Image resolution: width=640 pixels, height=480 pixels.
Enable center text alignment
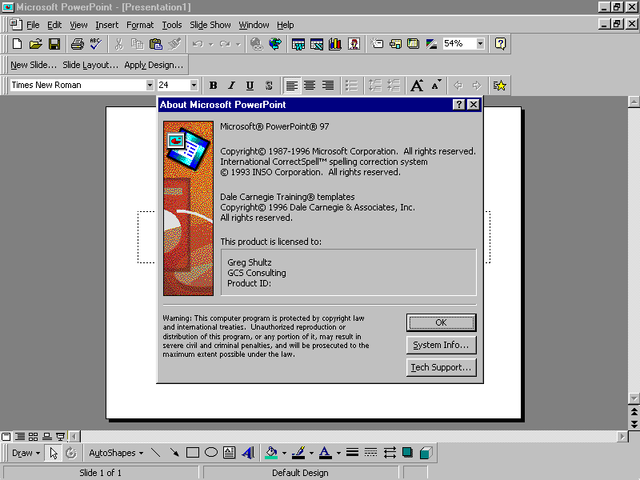click(x=310, y=85)
